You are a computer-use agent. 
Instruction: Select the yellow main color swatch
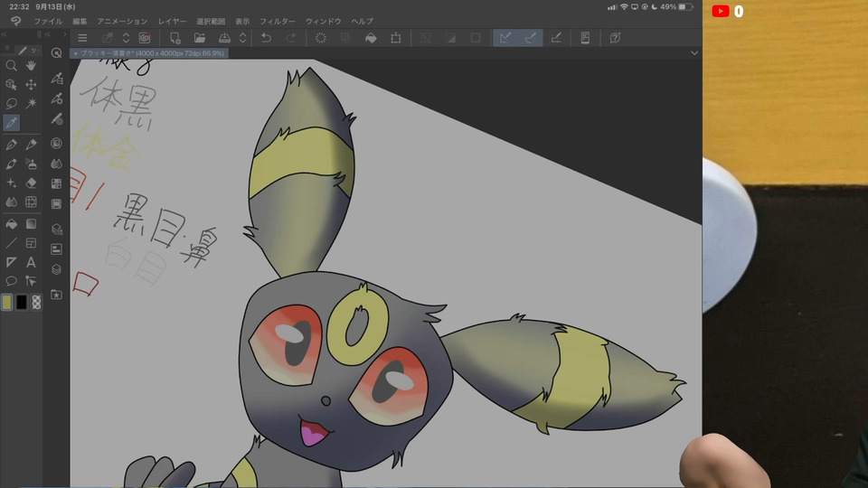(x=6, y=302)
